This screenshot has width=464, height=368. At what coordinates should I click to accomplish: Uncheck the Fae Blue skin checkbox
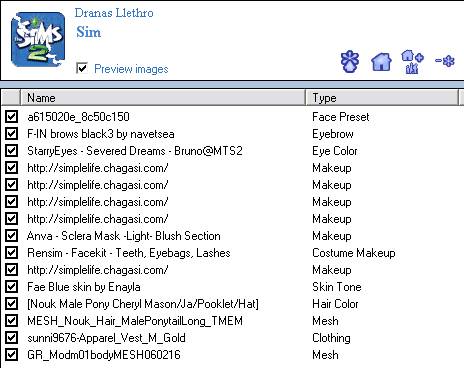(x=11, y=287)
